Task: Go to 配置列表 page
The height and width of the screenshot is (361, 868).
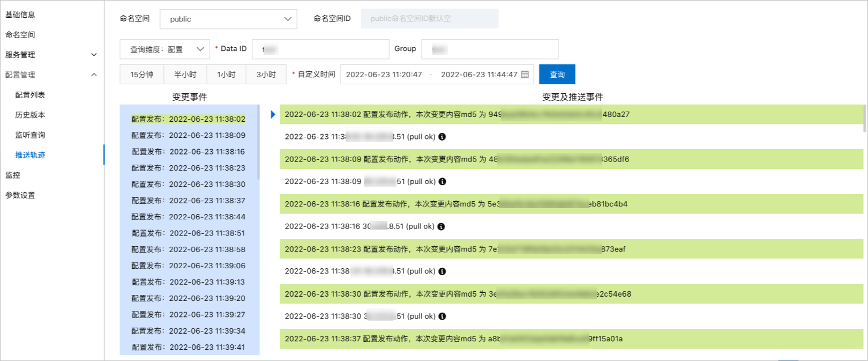Action: tap(30, 95)
